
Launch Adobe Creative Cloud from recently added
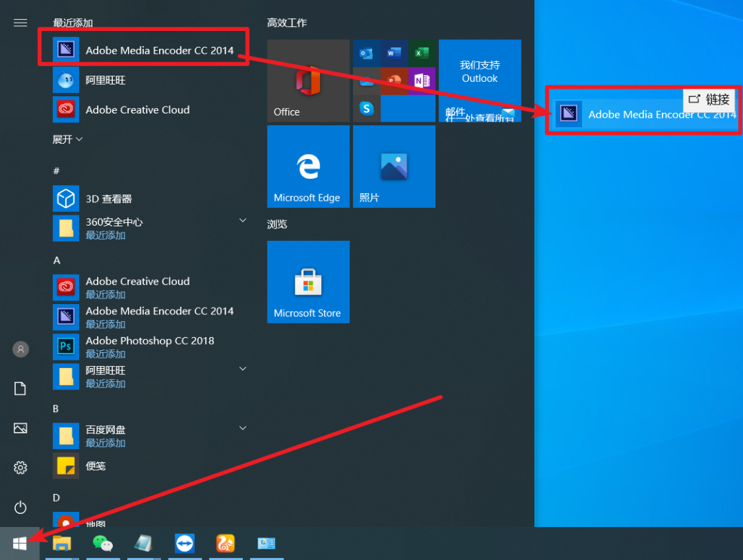pos(150,109)
